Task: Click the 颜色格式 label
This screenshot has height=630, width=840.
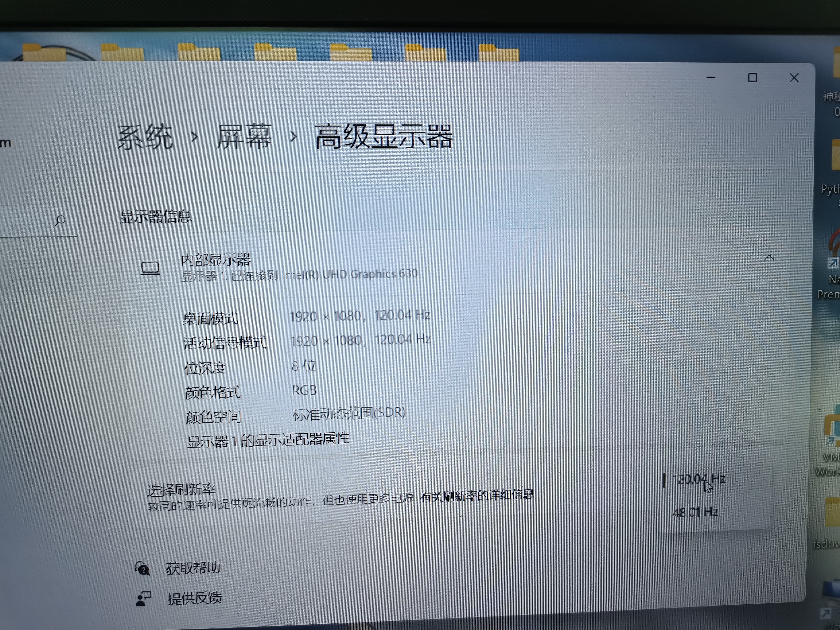Action: coord(213,392)
